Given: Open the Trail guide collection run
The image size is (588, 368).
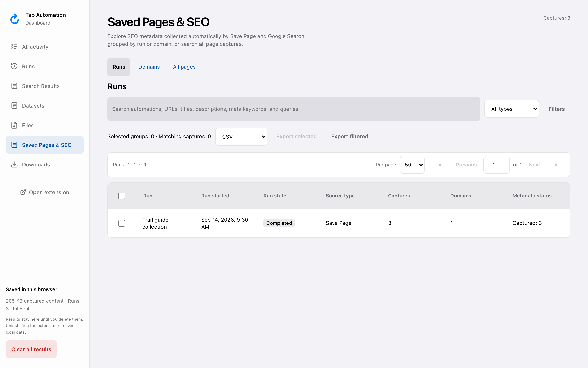Looking at the screenshot, I should click(x=155, y=223).
